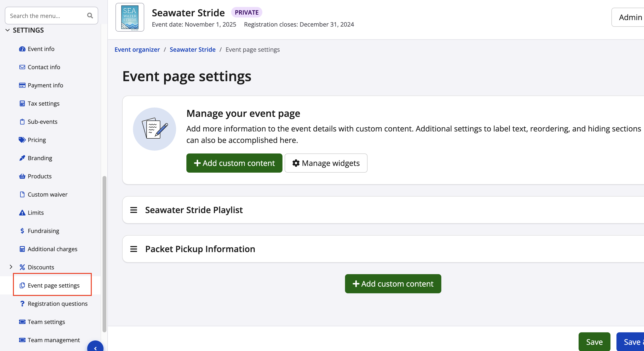Collapse the SETTINGS menu section

(x=7, y=30)
